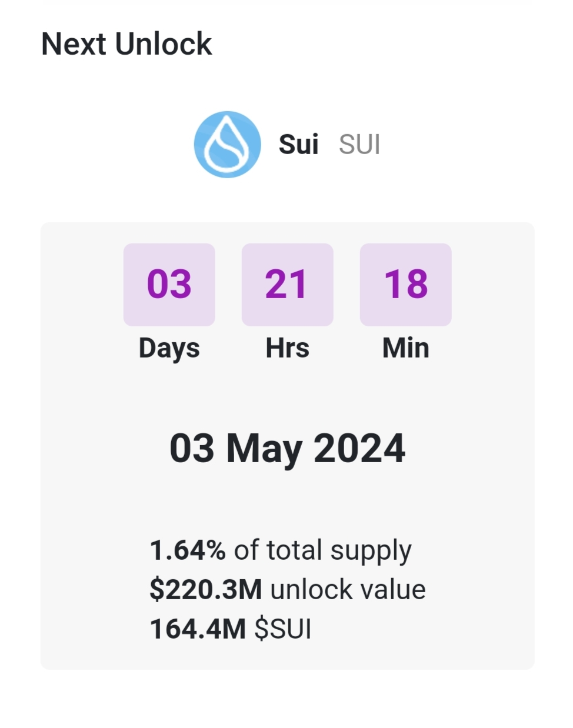
Task: Click the 'of total supply' text
Action: click(x=323, y=552)
